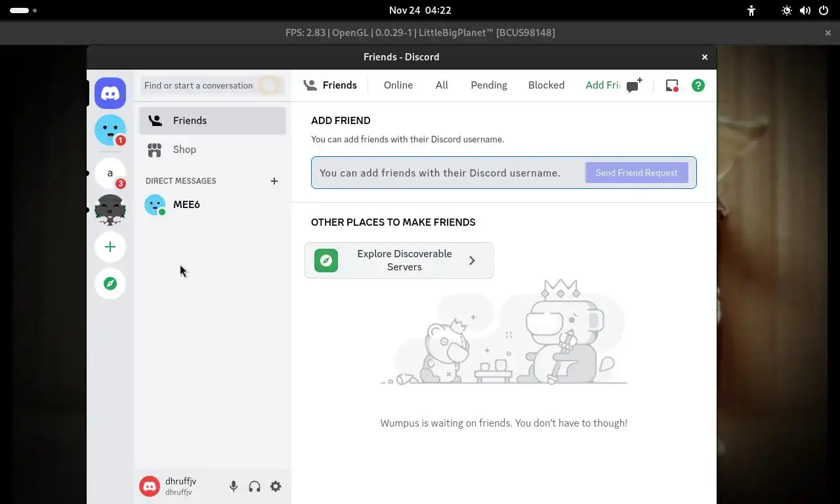Click the volume icon in system tray
The height and width of the screenshot is (504, 840).
805,10
